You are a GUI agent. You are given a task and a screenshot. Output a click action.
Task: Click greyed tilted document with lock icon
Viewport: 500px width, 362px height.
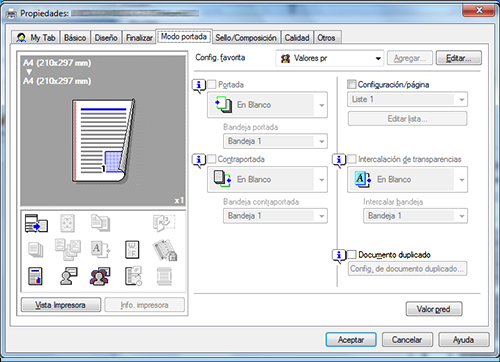[165, 250]
